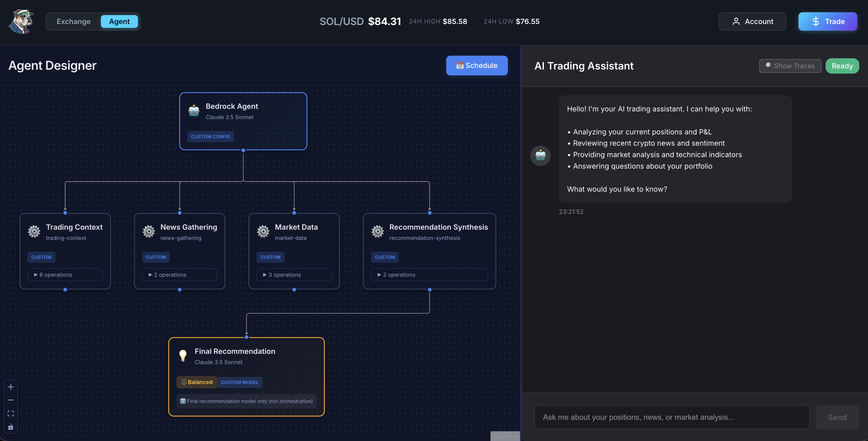Fit the flow view to screen
The image size is (868, 441).
11,413
